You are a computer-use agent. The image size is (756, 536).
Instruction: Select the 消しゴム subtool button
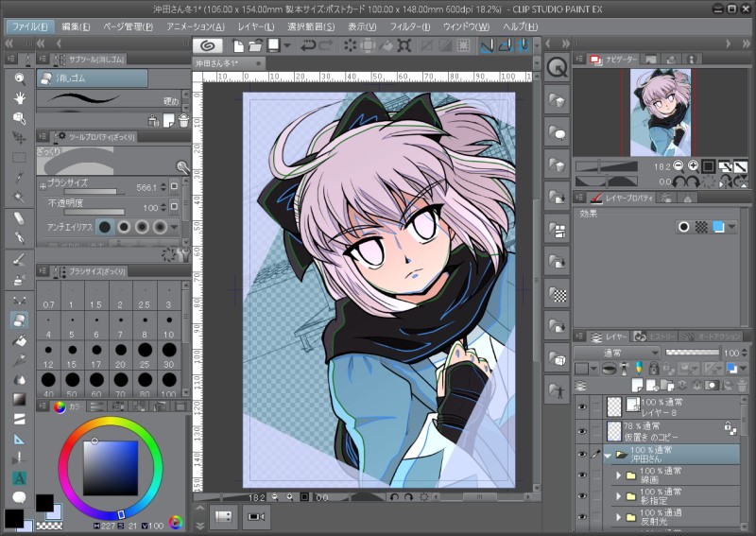(92, 78)
